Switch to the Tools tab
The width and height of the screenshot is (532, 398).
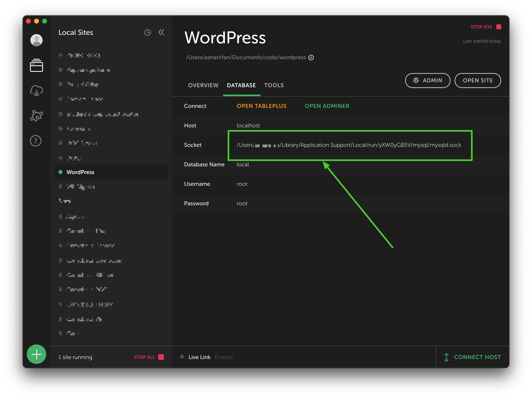click(x=274, y=85)
